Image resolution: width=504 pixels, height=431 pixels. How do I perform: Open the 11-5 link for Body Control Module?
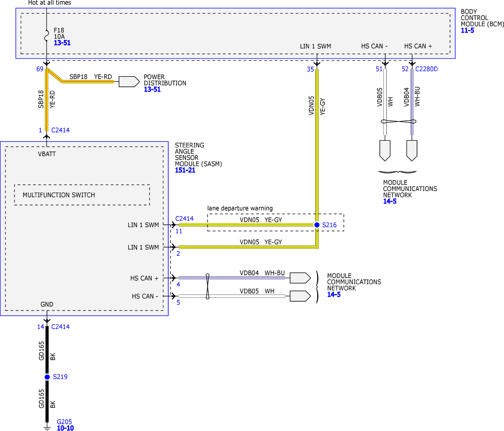pyautogui.click(x=467, y=31)
